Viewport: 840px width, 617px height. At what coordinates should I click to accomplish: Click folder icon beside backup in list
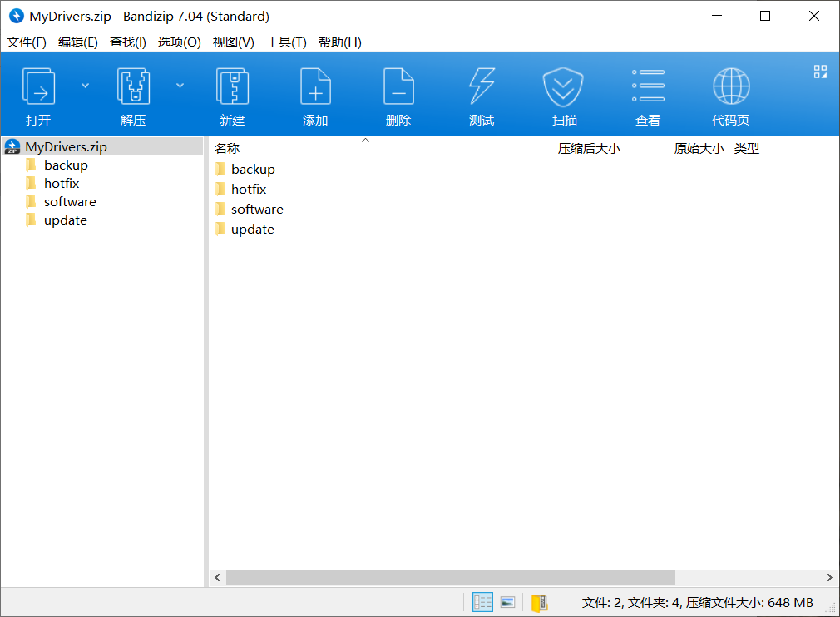pyautogui.click(x=220, y=170)
